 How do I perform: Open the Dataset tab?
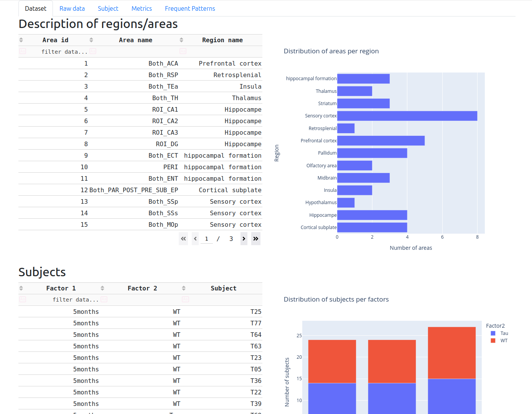[36, 8]
